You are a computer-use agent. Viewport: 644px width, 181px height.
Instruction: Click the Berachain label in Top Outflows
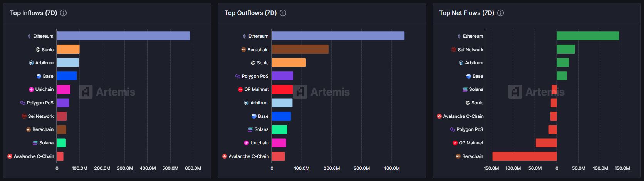[x=258, y=50]
